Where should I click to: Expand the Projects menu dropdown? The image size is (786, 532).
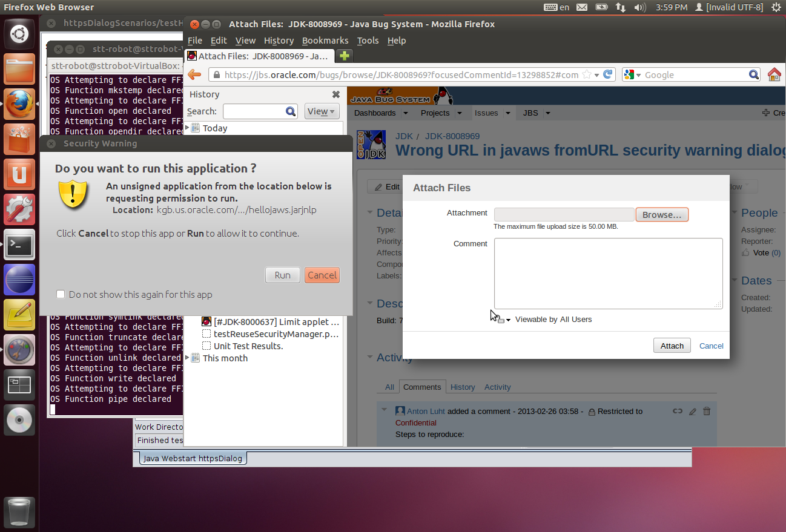[459, 113]
